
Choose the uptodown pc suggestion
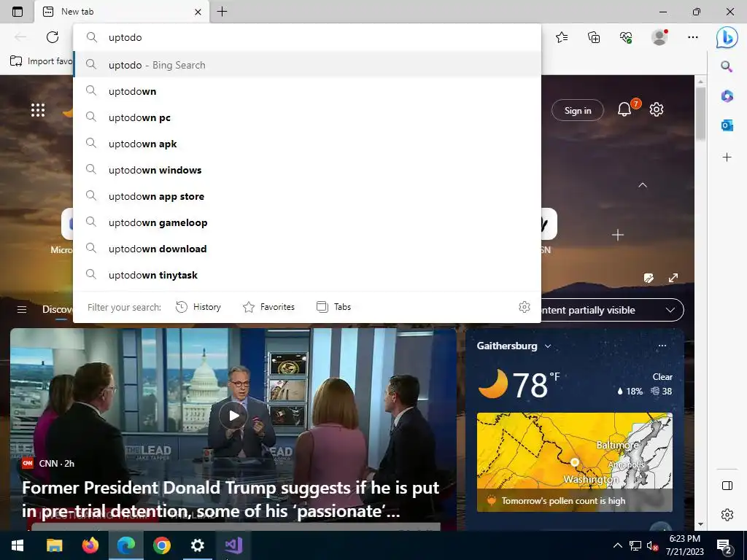tap(307, 117)
